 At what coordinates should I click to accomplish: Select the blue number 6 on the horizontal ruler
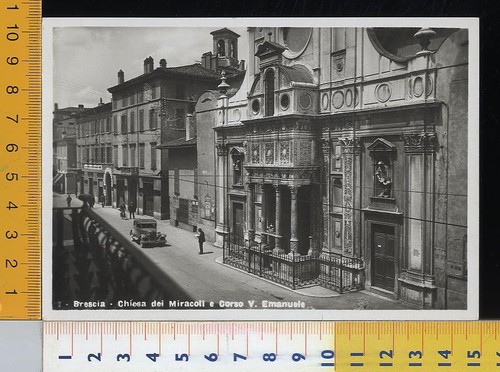click(211, 357)
